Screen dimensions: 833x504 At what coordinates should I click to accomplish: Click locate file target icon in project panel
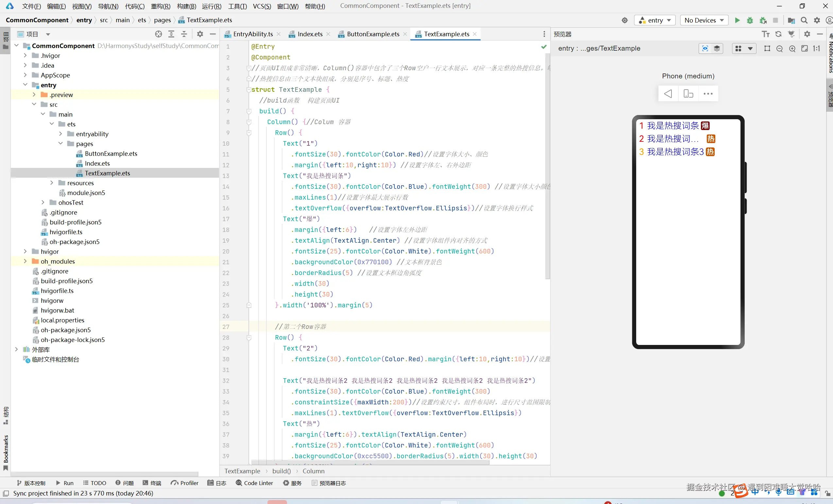(158, 34)
